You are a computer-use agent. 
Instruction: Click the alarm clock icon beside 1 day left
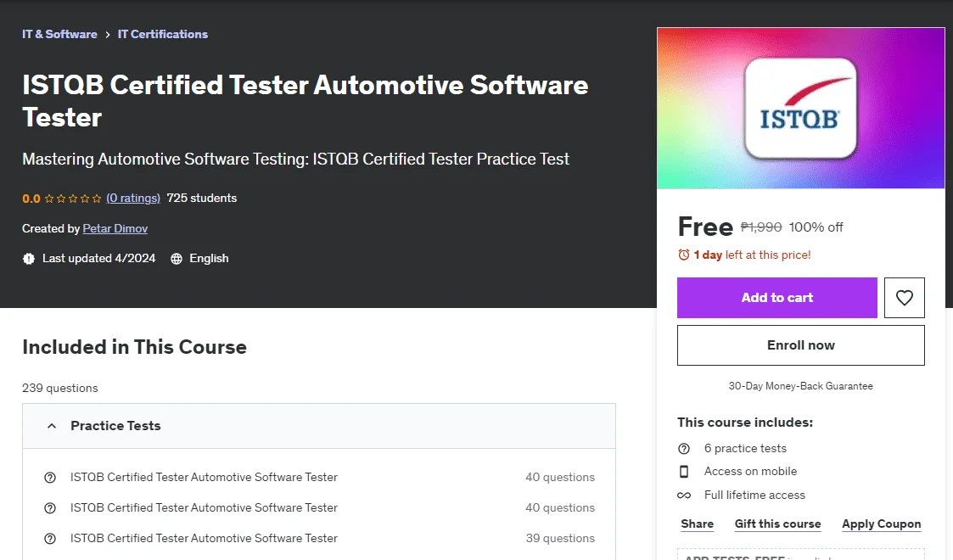[x=684, y=255]
